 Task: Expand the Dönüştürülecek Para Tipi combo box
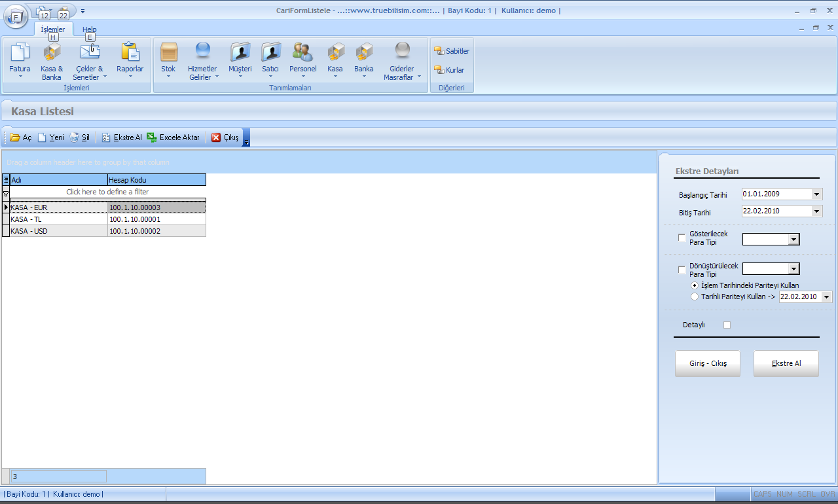[x=793, y=269]
